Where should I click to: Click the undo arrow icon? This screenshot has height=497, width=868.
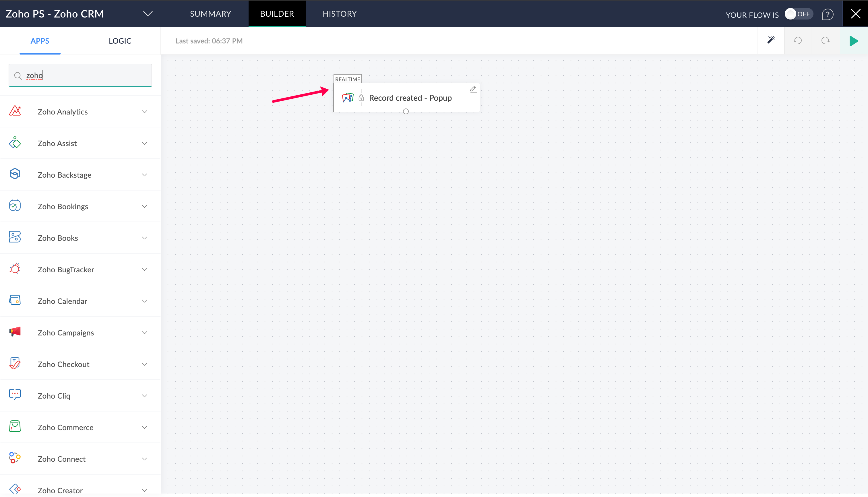798,41
